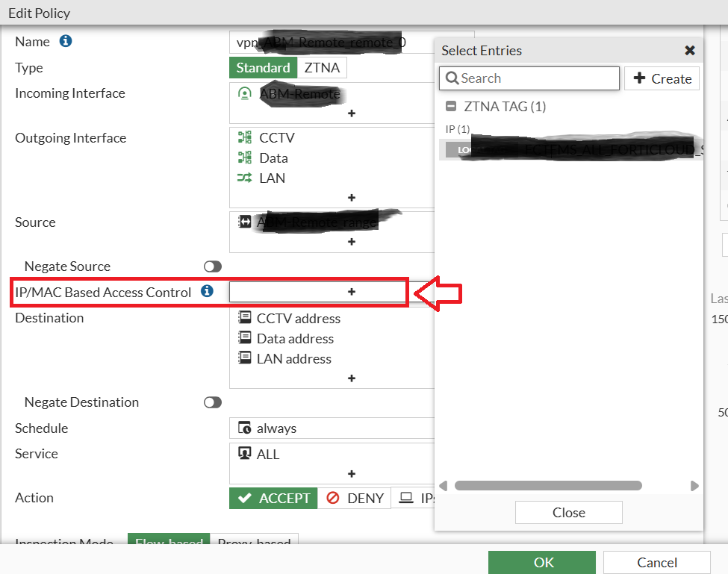Click the source address range icon

coord(245,222)
